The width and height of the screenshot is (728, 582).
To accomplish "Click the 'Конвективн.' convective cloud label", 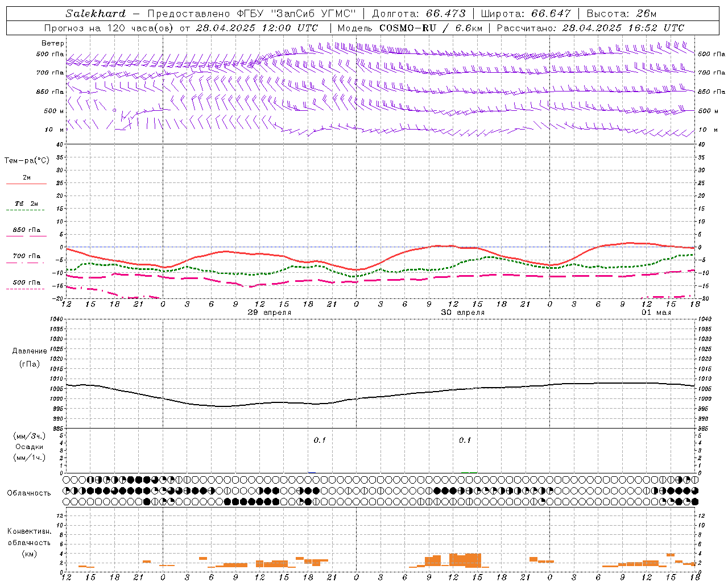I will click(29, 531).
